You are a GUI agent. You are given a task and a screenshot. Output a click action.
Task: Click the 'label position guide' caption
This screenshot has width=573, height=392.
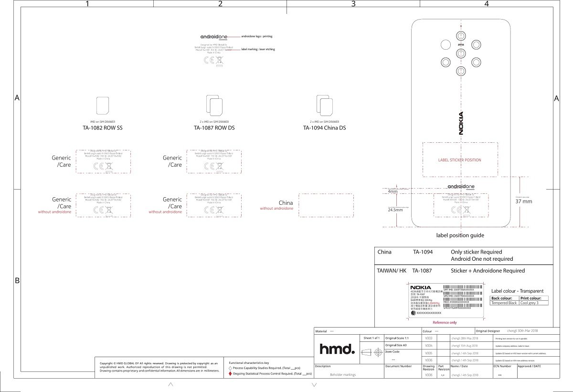pos(460,235)
